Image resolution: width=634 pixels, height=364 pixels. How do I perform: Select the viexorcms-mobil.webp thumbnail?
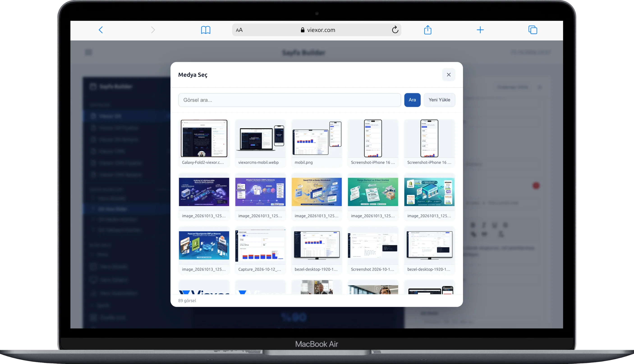tap(260, 143)
